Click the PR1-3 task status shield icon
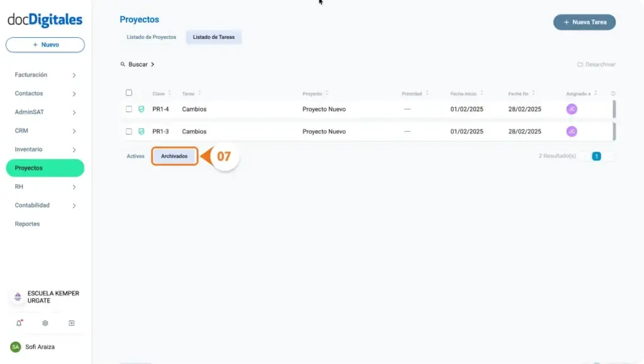 (x=142, y=132)
